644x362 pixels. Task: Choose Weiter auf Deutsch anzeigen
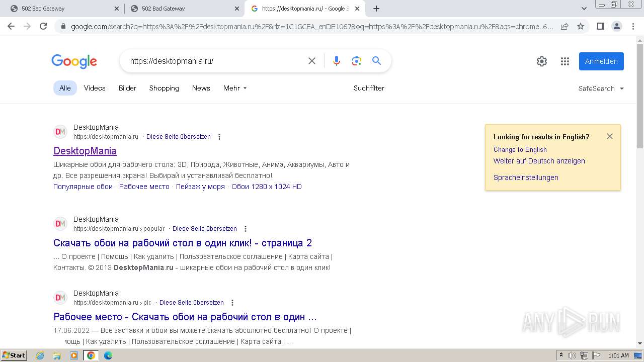[x=539, y=161]
